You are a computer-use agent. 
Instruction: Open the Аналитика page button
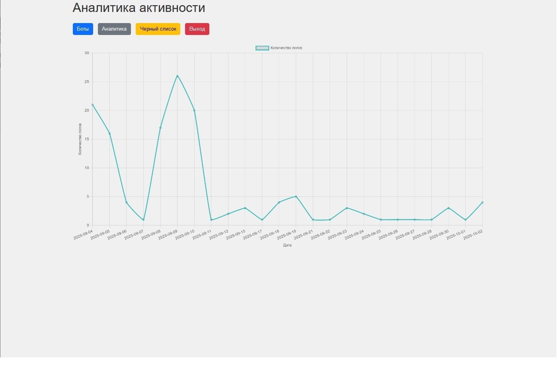tap(114, 29)
